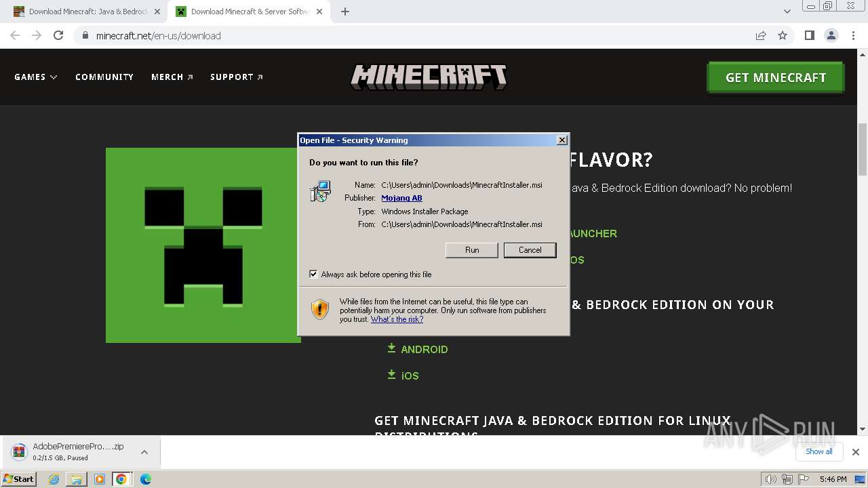Launch Microsoft Edge from taskbar

point(145,479)
